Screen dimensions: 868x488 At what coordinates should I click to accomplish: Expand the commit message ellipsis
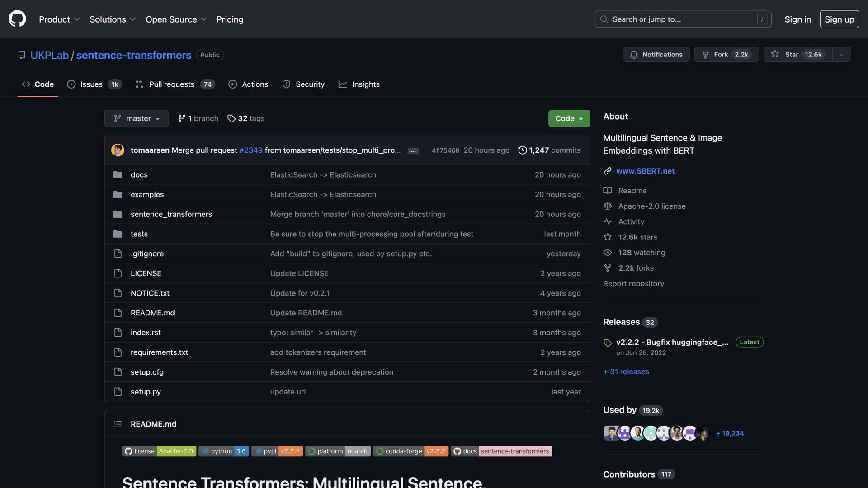tap(413, 151)
